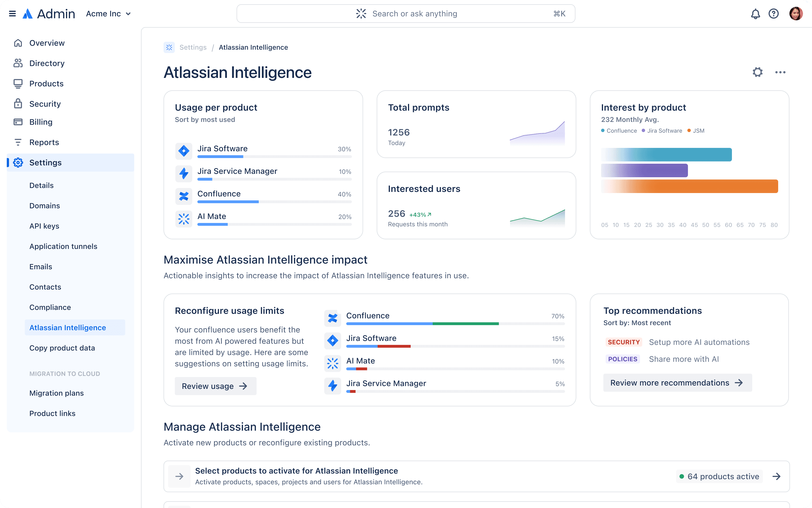Open the more actions ellipsis menu
The image size is (812, 508).
(x=780, y=72)
